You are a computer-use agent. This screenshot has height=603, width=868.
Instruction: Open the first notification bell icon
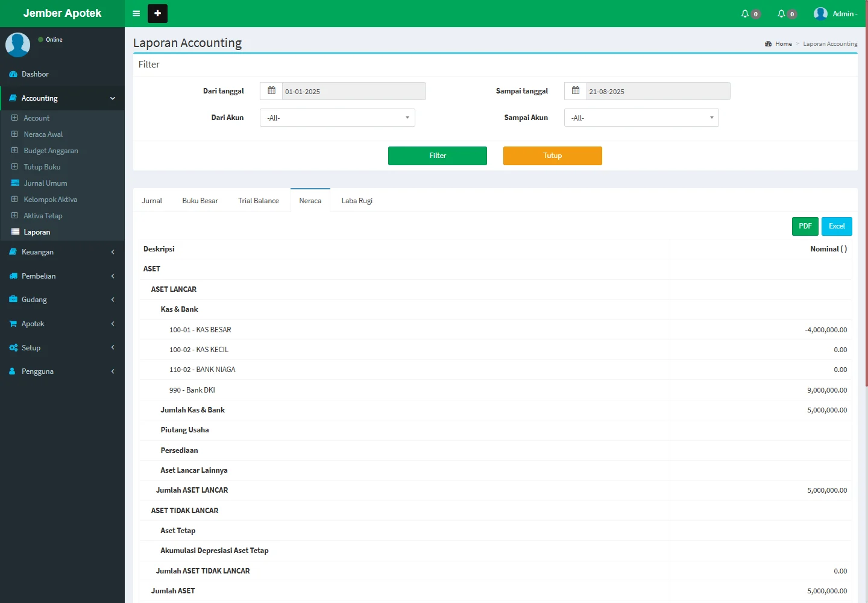746,14
